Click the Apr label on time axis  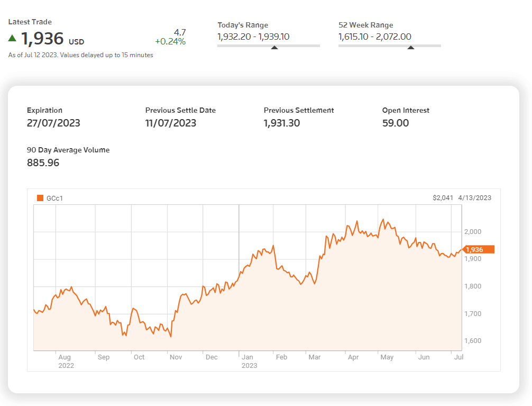pos(353,357)
